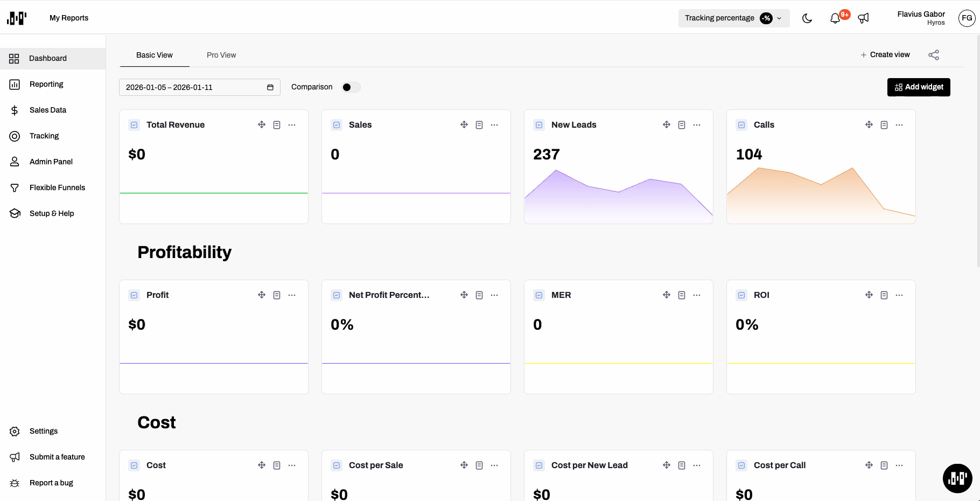Click the move handle on Total Revenue widget
The image size is (980, 501).
pos(262,125)
